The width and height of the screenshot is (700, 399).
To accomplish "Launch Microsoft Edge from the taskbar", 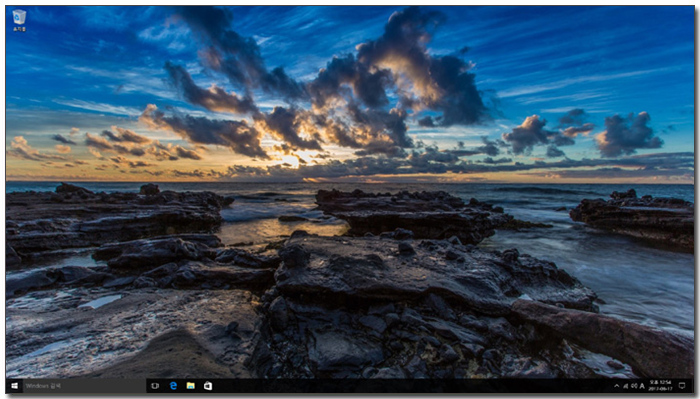I will tap(173, 386).
